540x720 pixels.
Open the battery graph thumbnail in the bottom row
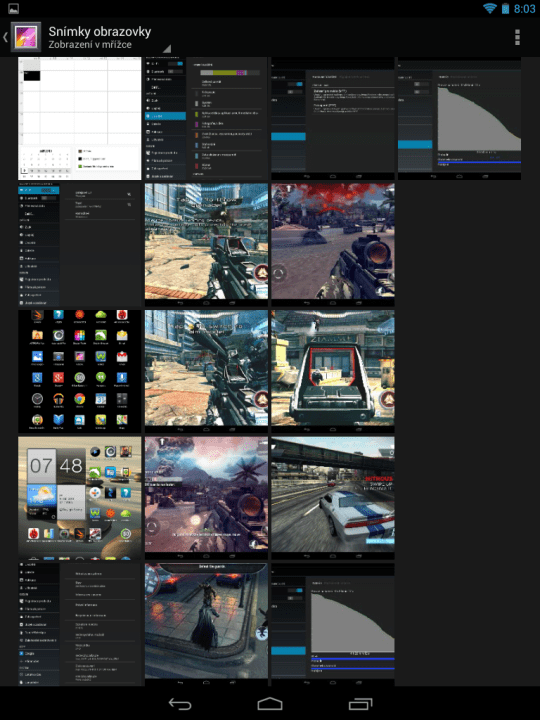333,624
